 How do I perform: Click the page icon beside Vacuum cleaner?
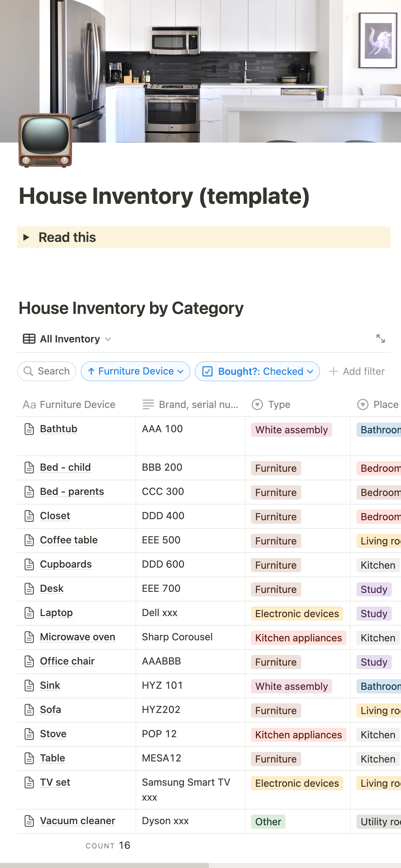tap(29, 821)
